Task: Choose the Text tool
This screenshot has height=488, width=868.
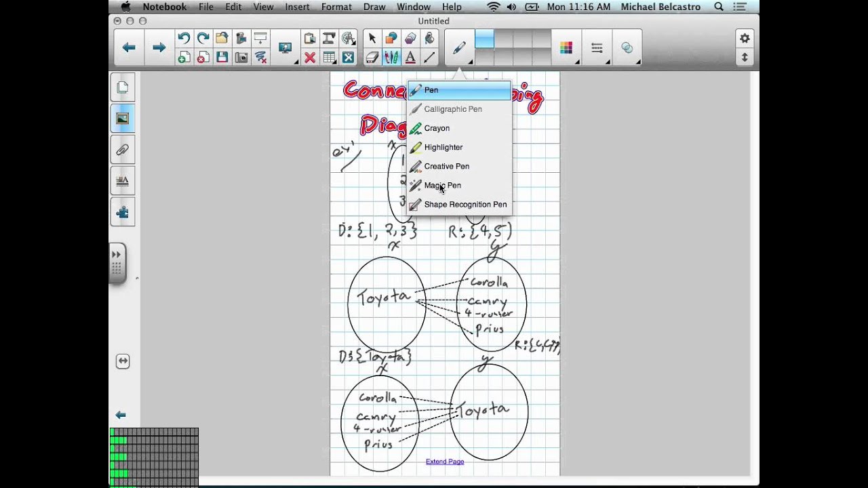Action: coord(410,58)
